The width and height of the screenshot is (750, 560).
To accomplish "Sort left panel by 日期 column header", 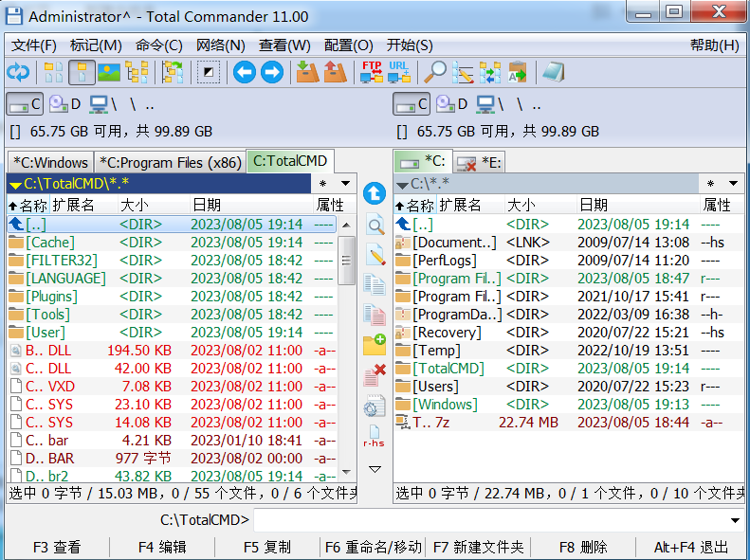I will [x=251, y=205].
